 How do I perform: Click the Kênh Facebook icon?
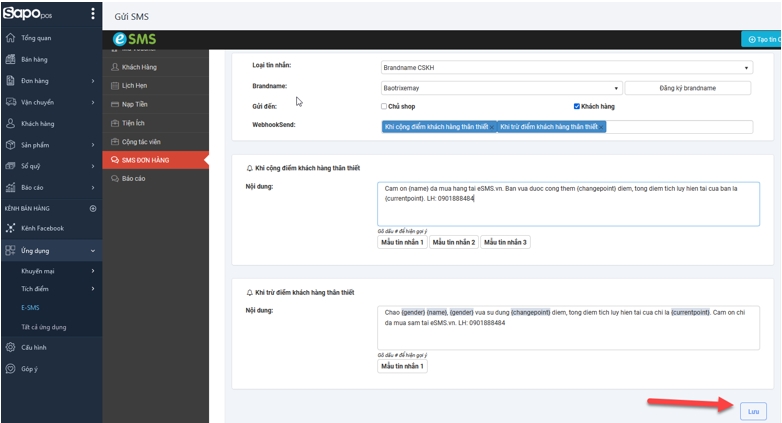pos(10,228)
